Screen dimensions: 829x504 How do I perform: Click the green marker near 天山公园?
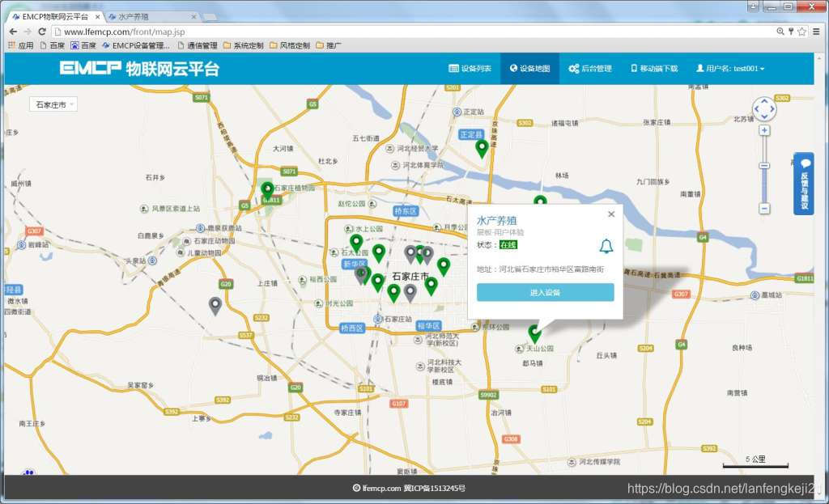coord(534,332)
